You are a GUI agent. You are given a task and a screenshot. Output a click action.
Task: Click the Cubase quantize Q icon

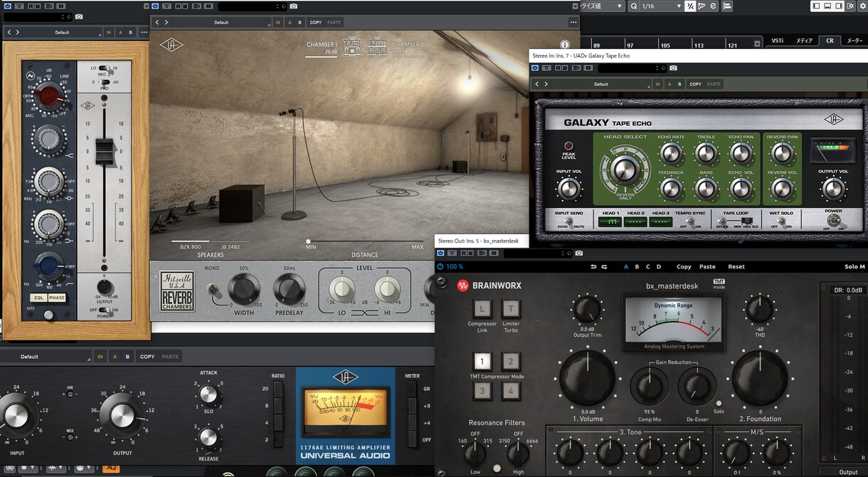pos(633,6)
